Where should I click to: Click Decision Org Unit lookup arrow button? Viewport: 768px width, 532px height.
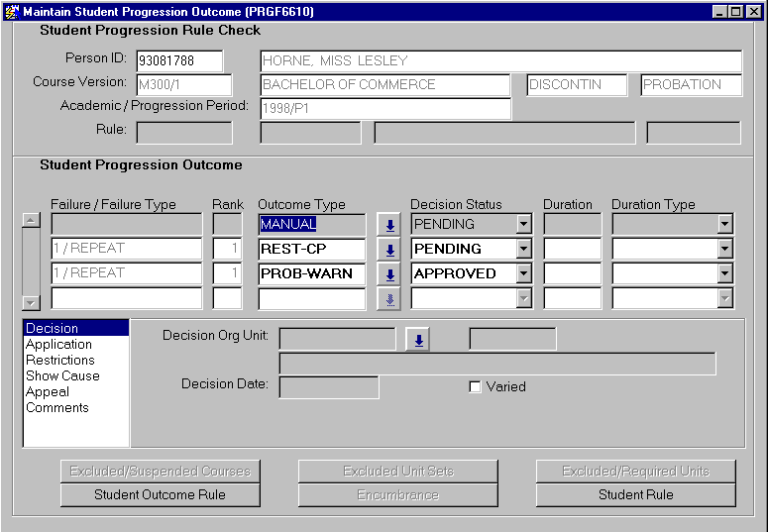coord(418,340)
